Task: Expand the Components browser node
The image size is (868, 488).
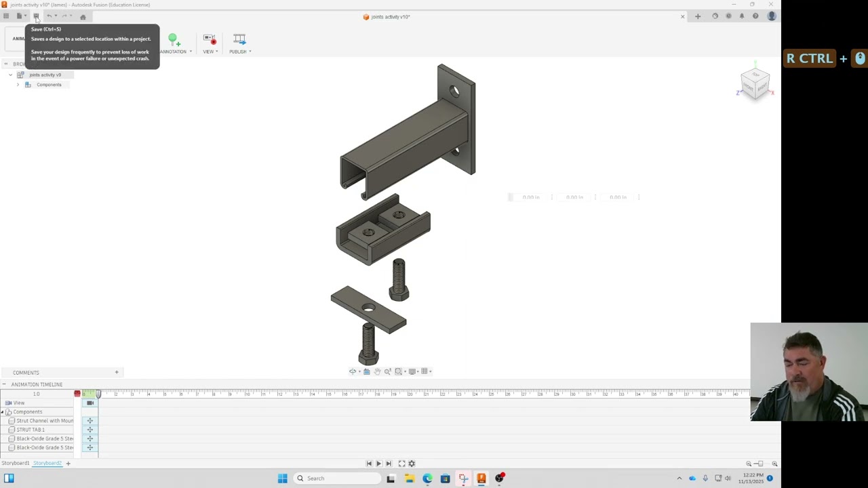Action: [x=18, y=85]
